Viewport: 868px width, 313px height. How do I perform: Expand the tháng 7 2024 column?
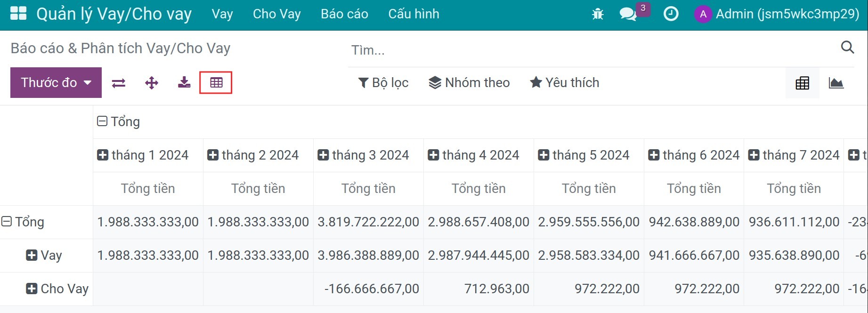(x=794, y=155)
